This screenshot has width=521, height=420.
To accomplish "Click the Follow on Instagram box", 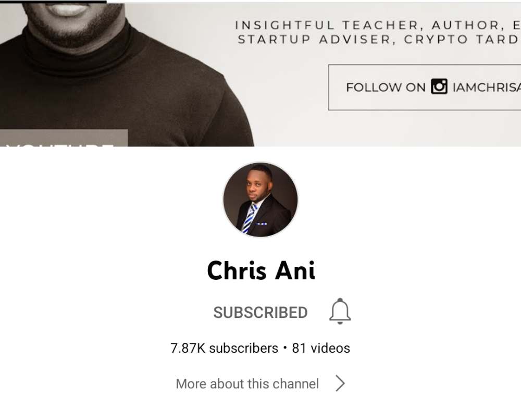I will 425,88.
